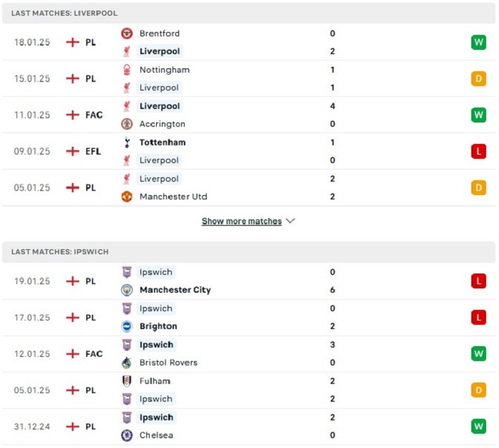Click the Last Matches: Liverpool header

pyautogui.click(x=249, y=13)
